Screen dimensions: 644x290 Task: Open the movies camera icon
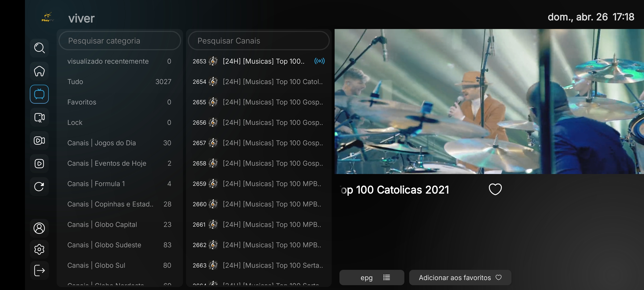coord(39,140)
